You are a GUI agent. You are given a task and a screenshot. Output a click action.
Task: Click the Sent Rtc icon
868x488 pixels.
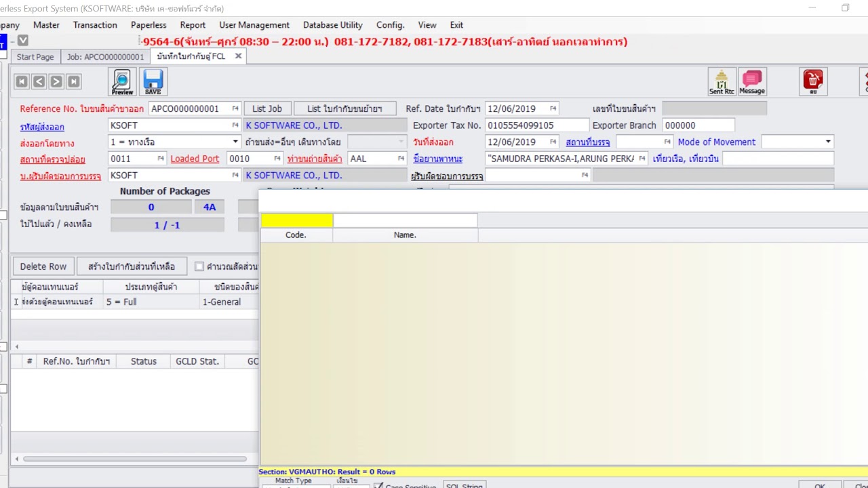pos(722,82)
